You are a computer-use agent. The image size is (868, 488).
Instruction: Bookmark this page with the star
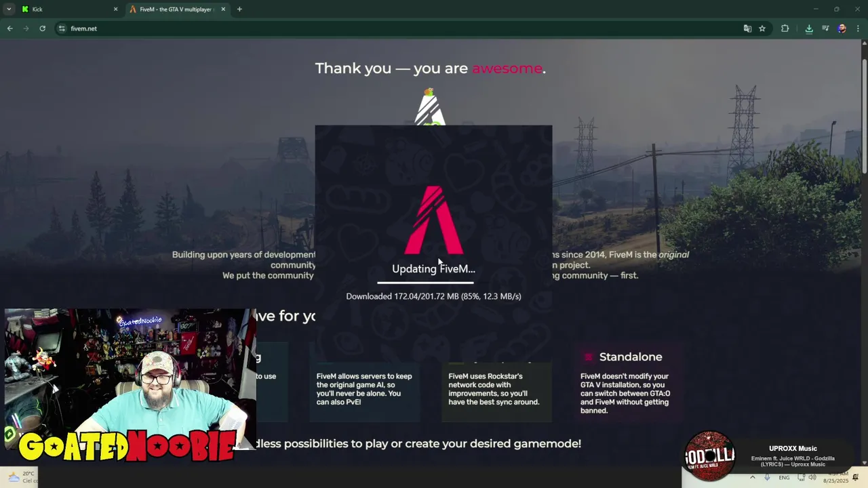tap(762, 28)
